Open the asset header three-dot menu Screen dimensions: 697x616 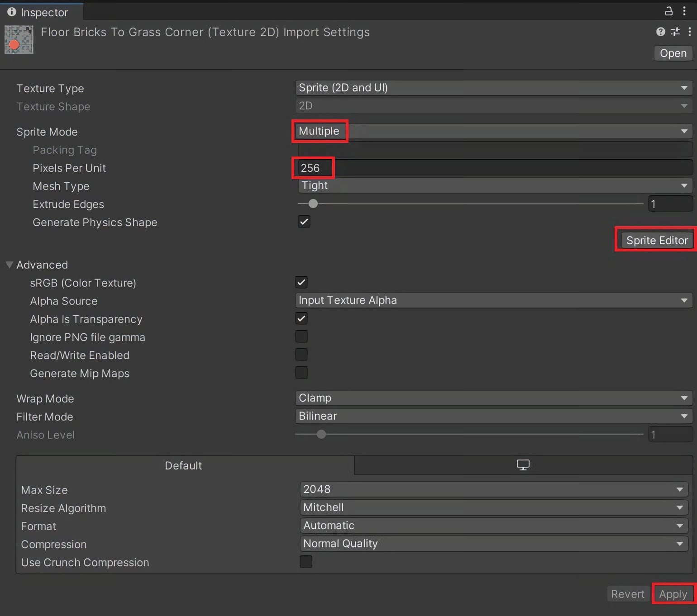pyautogui.click(x=689, y=32)
